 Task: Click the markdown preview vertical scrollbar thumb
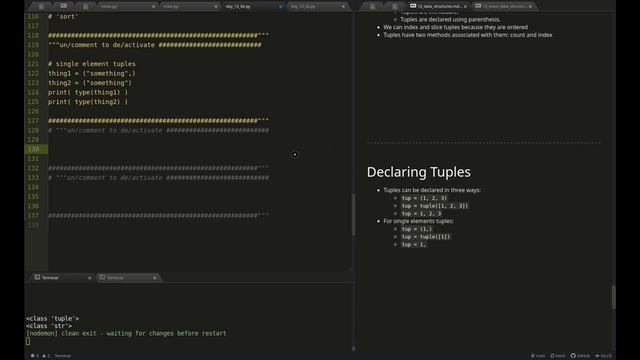point(613,297)
